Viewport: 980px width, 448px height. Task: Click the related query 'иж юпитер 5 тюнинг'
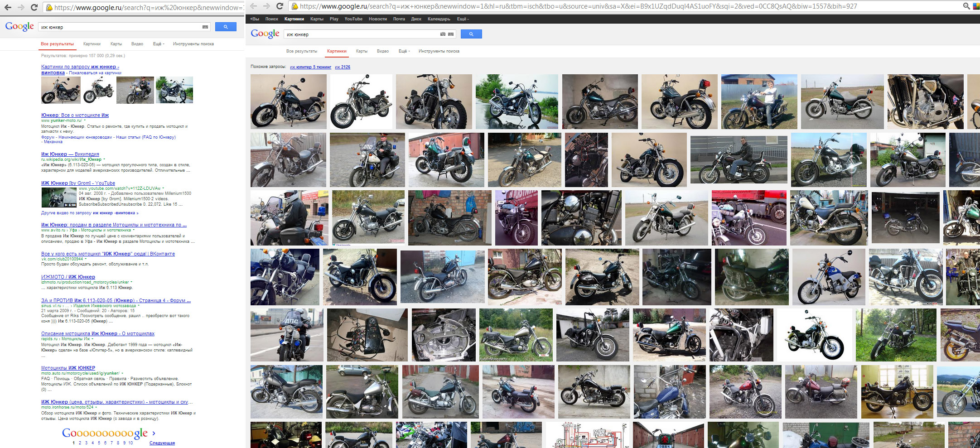point(310,67)
